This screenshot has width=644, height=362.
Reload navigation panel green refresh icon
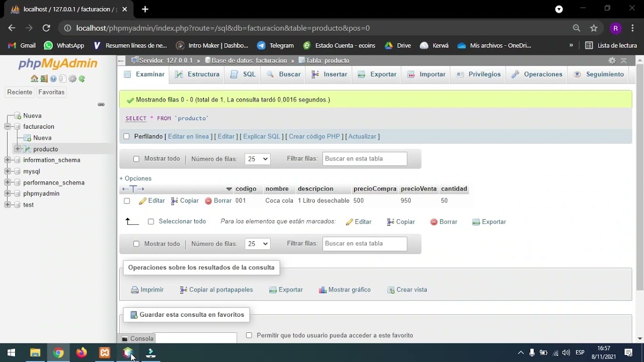(82, 78)
